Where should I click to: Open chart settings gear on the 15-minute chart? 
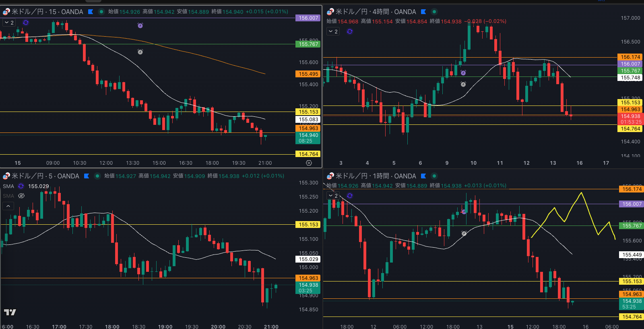(x=309, y=163)
